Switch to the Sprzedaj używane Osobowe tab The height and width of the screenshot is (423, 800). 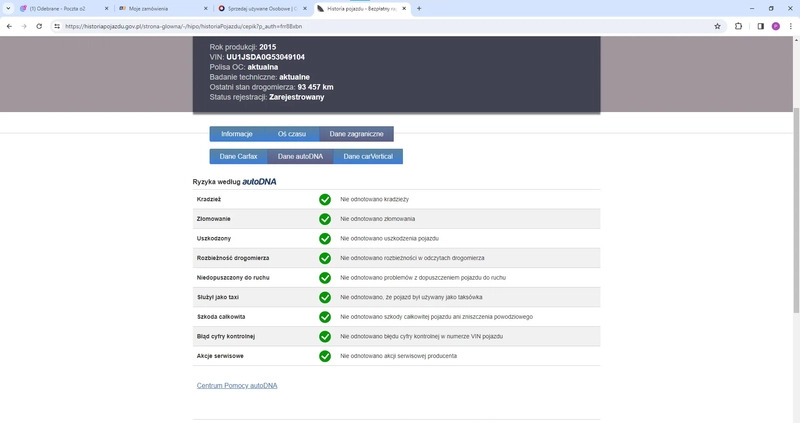(x=262, y=9)
